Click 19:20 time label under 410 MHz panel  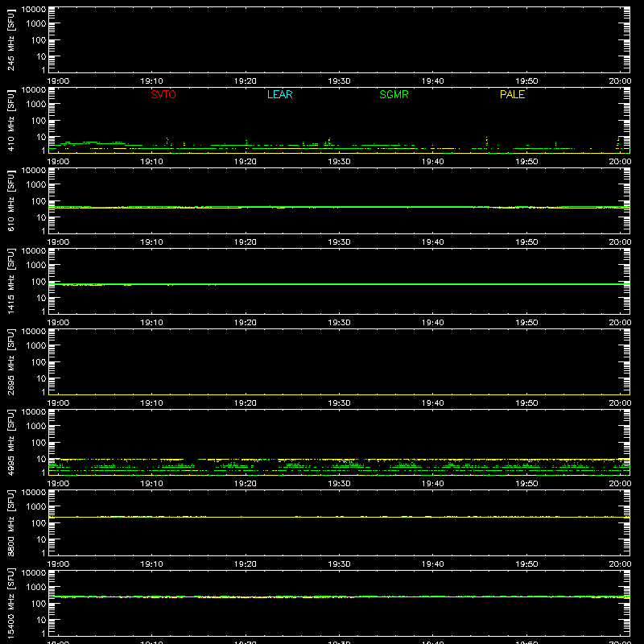tap(246, 162)
